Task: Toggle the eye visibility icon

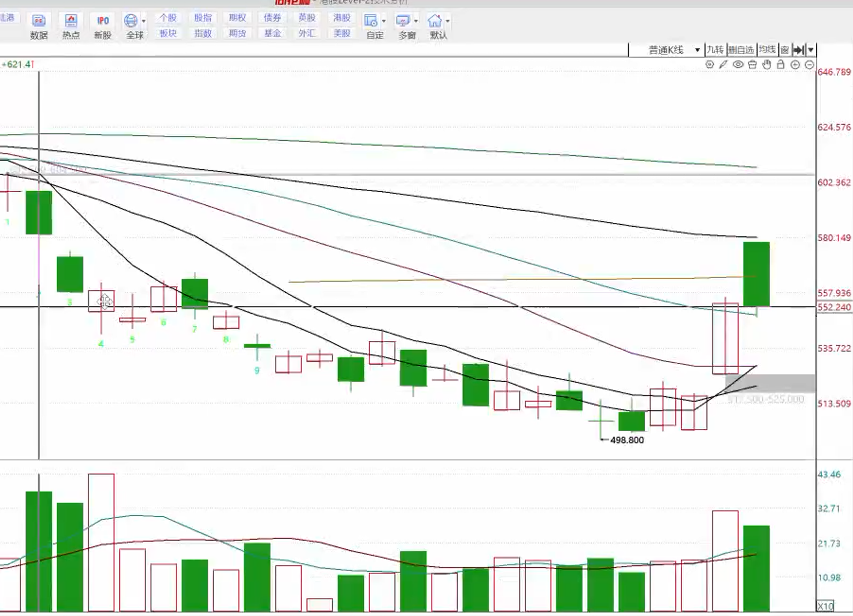Action: [738, 65]
